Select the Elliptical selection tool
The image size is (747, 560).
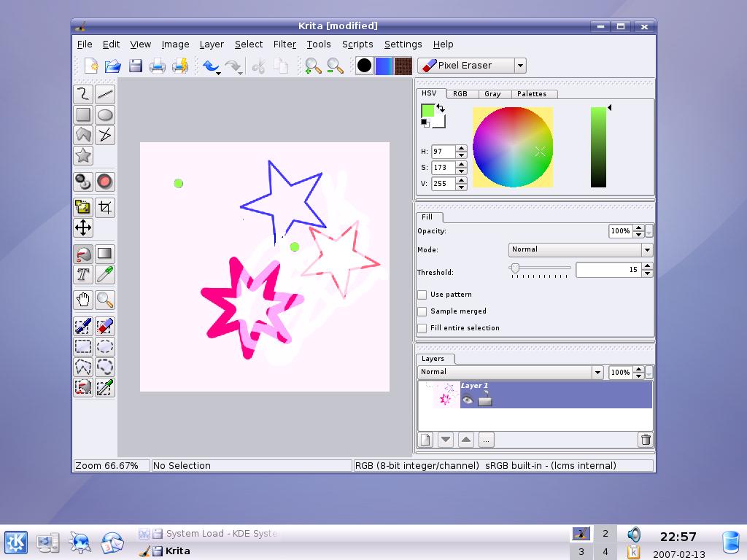105,346
